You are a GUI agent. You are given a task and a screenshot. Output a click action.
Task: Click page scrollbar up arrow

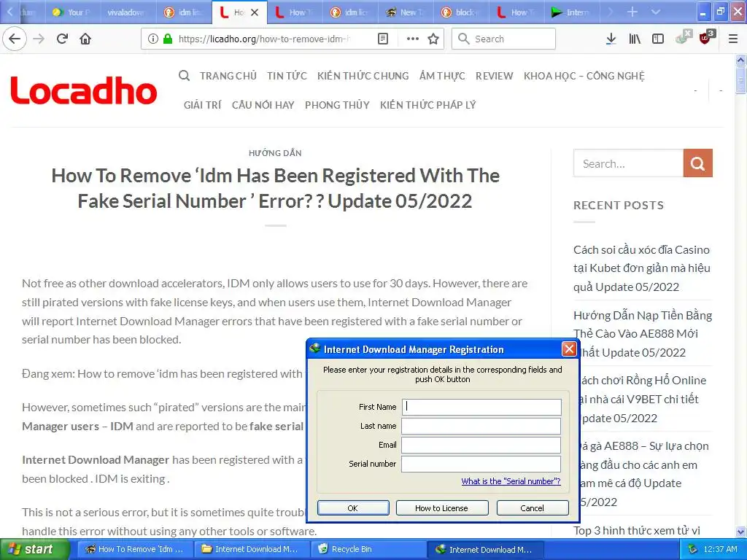741,60
